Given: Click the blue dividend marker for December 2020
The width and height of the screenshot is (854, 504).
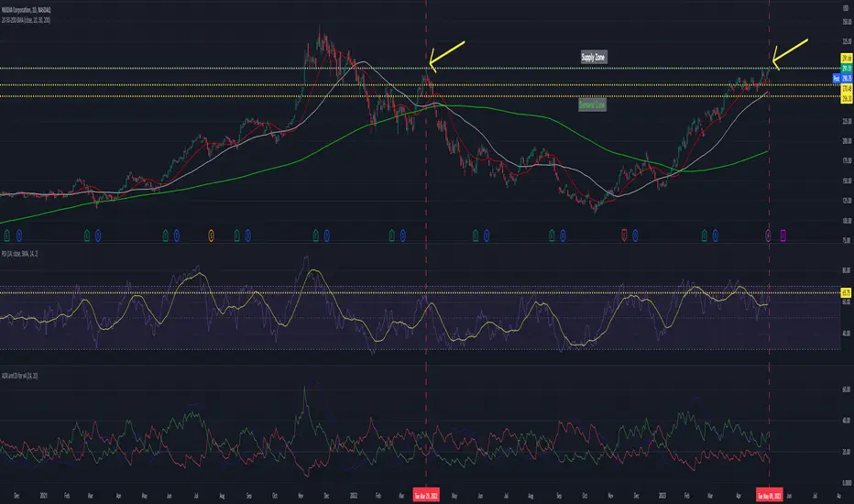Looking at the screenshot, I should pyautogui.click(x=19, y=236).
